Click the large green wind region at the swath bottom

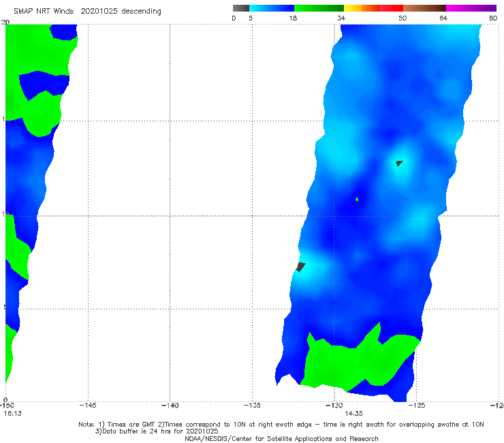(357, 362)
